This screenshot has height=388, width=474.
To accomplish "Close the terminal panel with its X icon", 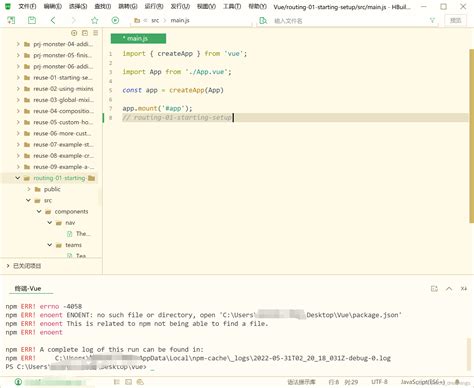I will click(464, 289).
